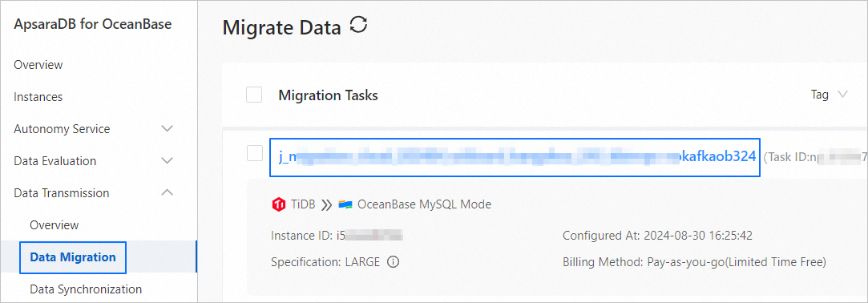Click the Task ID text beside the task name

click(815, 158)
